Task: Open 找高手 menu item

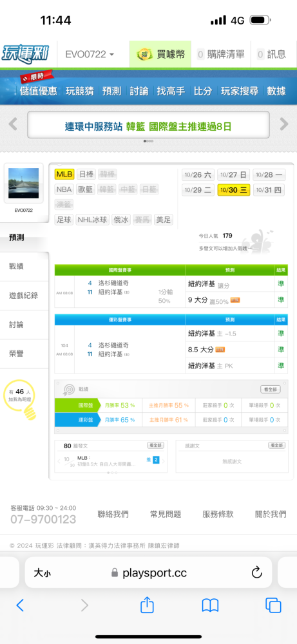Action: point(171,91)
